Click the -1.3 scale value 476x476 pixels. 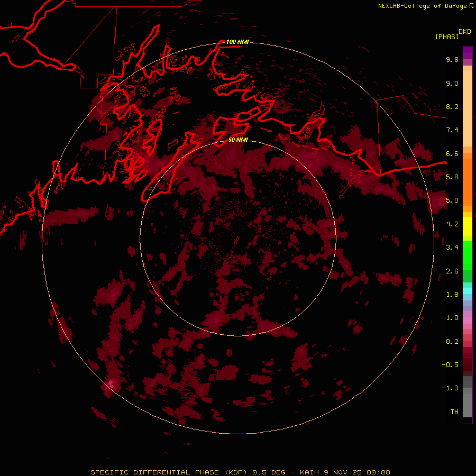coord(450,388)
